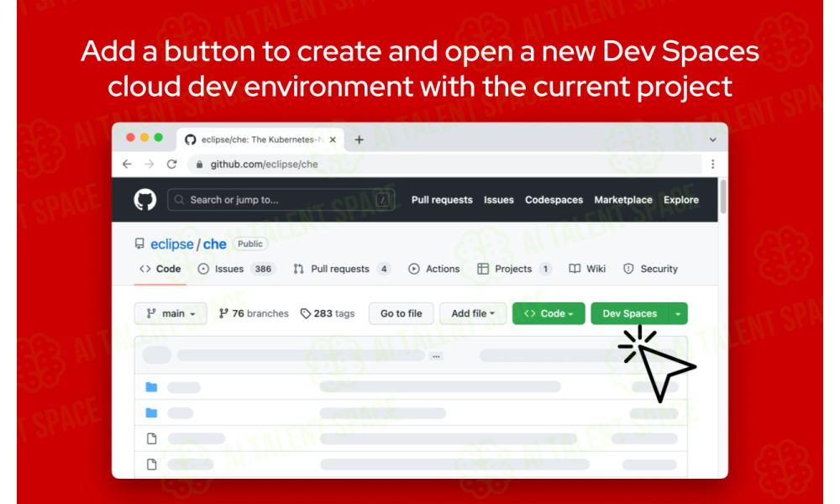The width and height of the screenshot is (840, 504).
Task: Click the padlock icon in address bar
Action: [x=199, y=165]
